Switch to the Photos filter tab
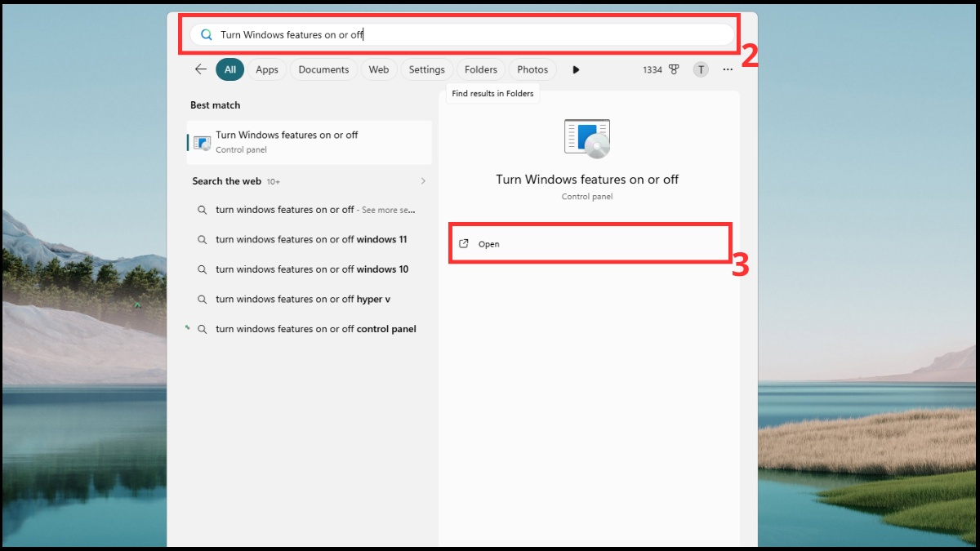Viewport: 980px width, 551px height. pos(532,69)
